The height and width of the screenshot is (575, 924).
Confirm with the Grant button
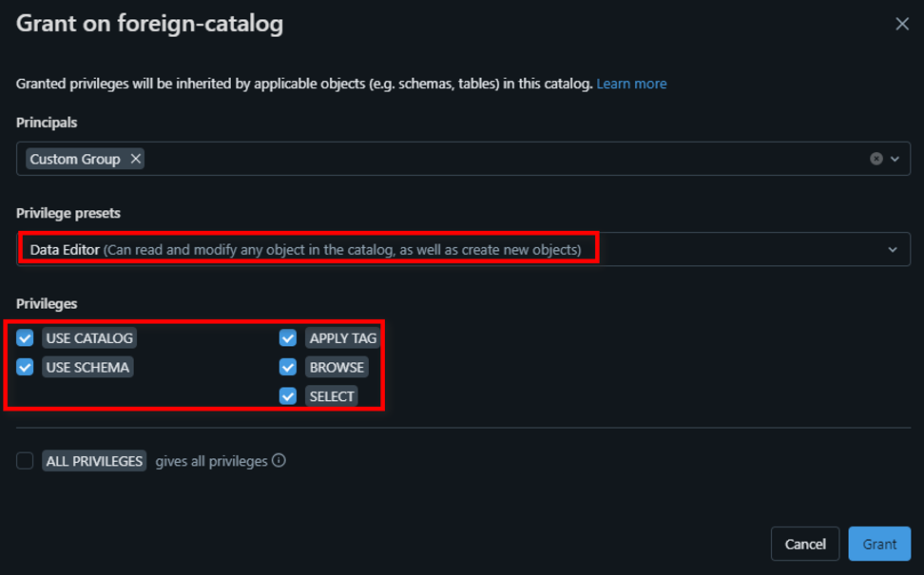(x=879, y=544)
